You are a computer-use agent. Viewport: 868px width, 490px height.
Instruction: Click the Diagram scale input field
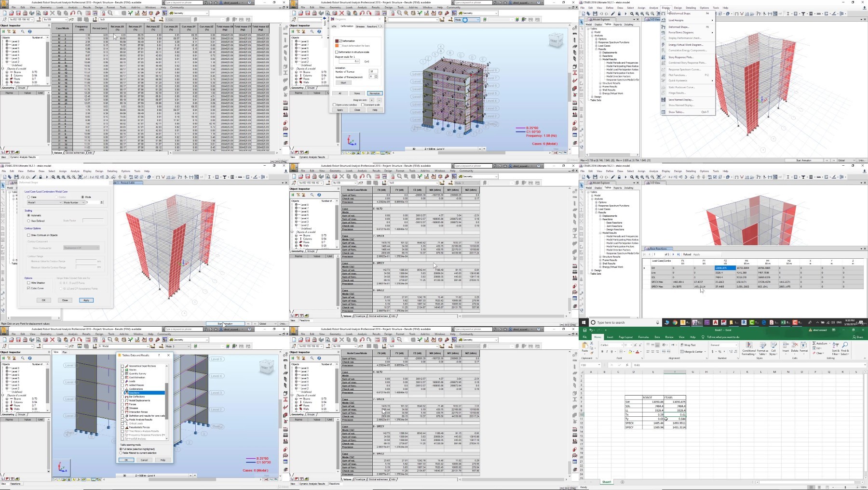coord(349,61)
